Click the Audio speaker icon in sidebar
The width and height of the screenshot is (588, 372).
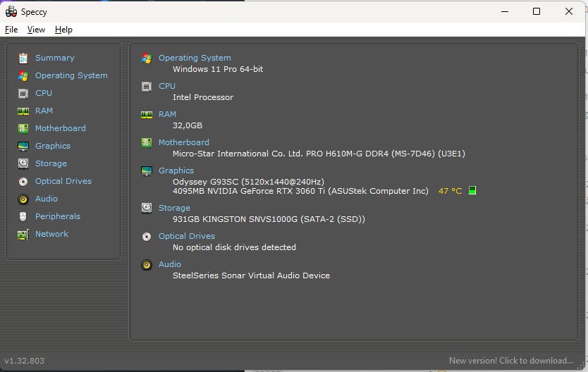(x=23, y=199)
